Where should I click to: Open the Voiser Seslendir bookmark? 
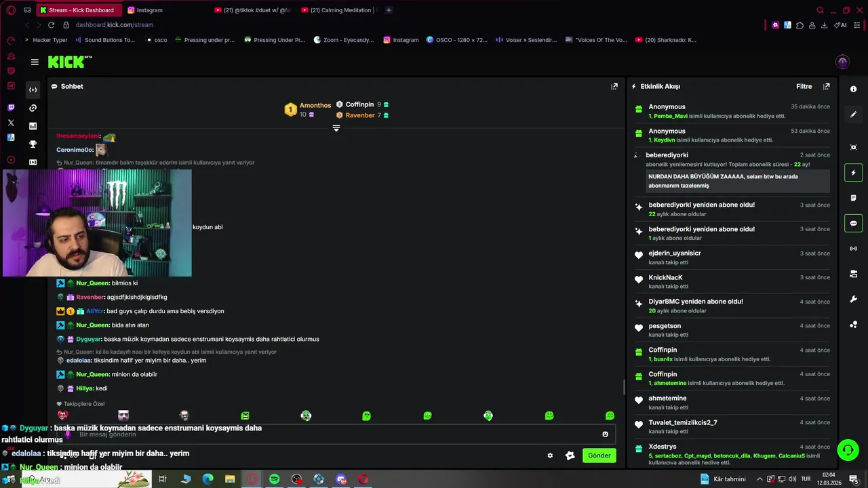(526, 40)
